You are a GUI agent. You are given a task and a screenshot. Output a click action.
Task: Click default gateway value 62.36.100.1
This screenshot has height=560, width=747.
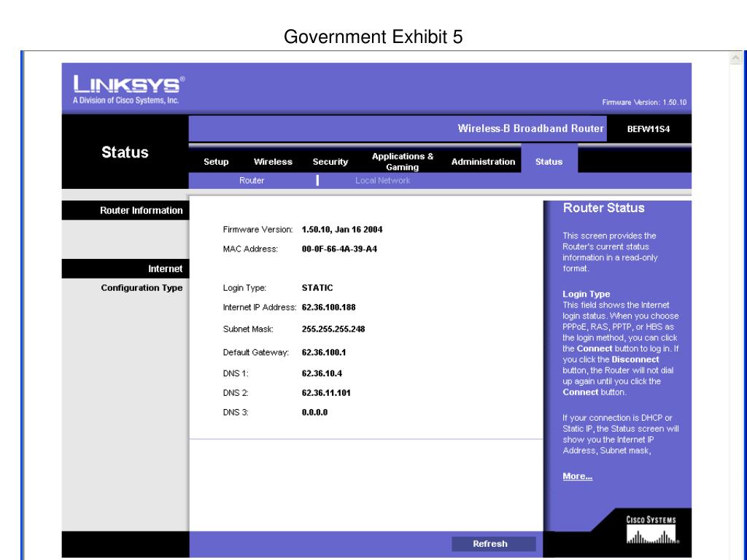pyautogui.click(x=324, y=352)
